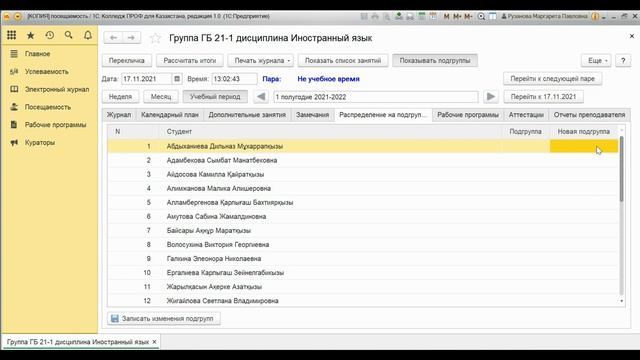Screen dimensions: 640x360
Task: Switch to Дополнительные занятия tab
Action: pos(247,115)
